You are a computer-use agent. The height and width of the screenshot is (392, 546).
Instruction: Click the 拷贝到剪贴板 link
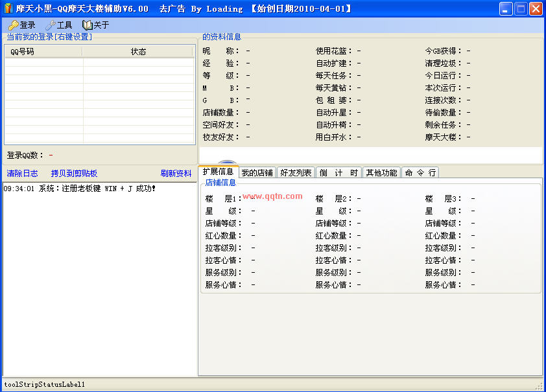pyautogui.click(x=74, y=174)
